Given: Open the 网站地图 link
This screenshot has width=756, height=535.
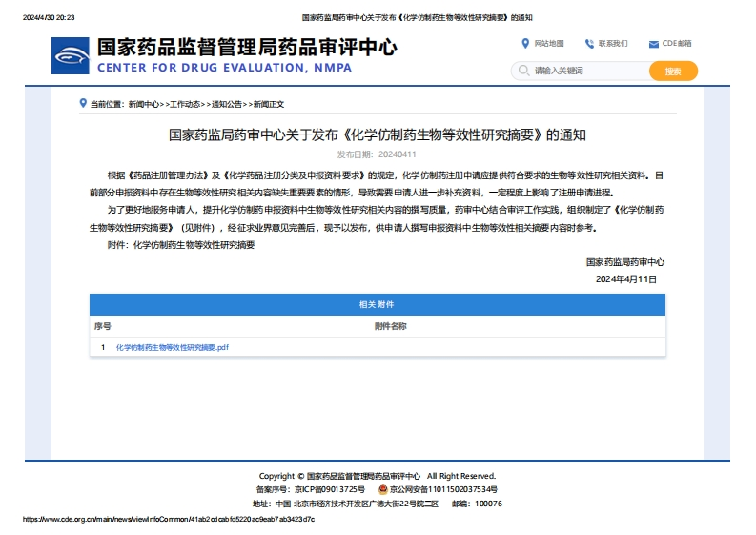Looking at the screenshot, I should click(549, 44).
